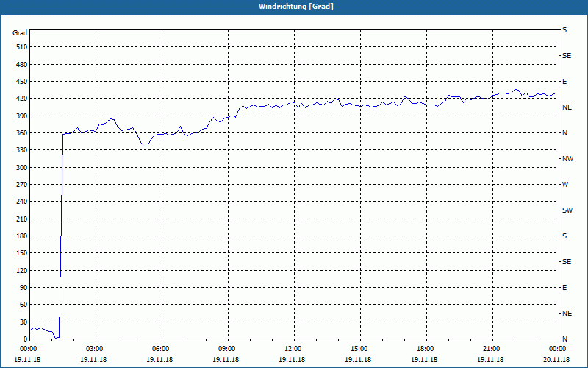Select the '120' axis value

pos(22,270)
